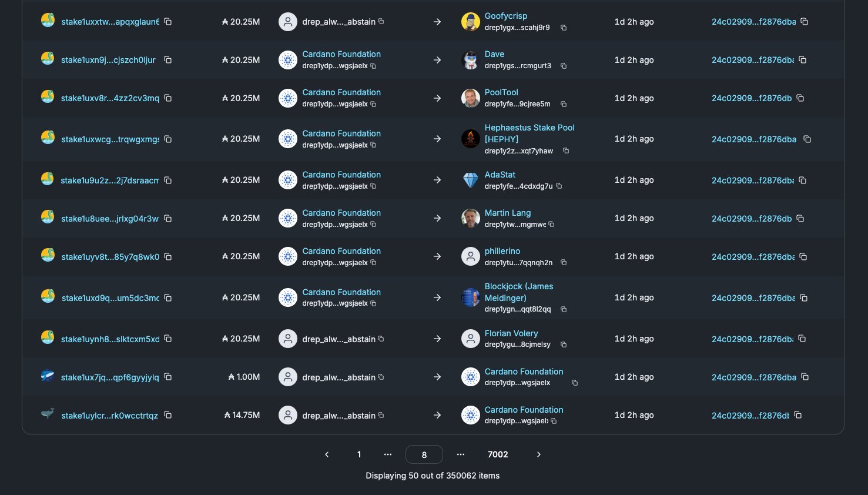The image size is (868, 495).
Task: Copy stake address stake1ux7jq...qpf6gyyjylq
Action: coord(167,377)
